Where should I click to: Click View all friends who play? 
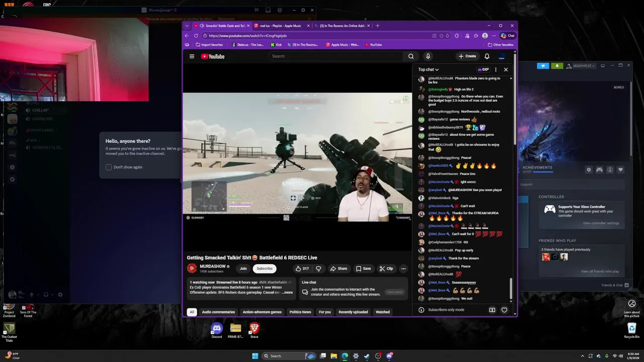click(600, 271)
